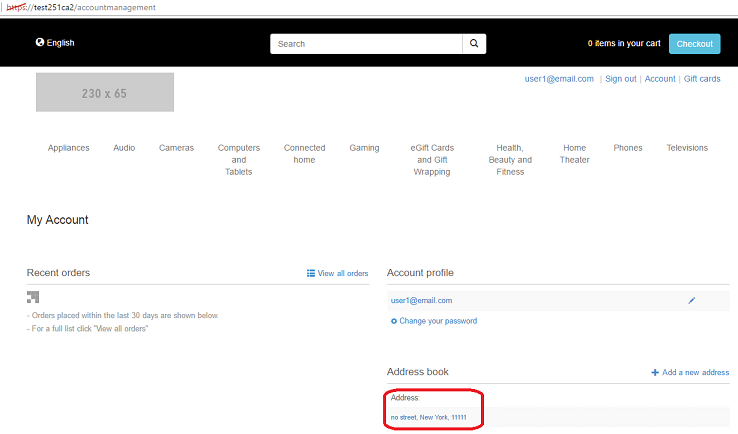Viewport: 738px width, 434px height.
Task: Click View all orders link
Action: tap(338, 273)
